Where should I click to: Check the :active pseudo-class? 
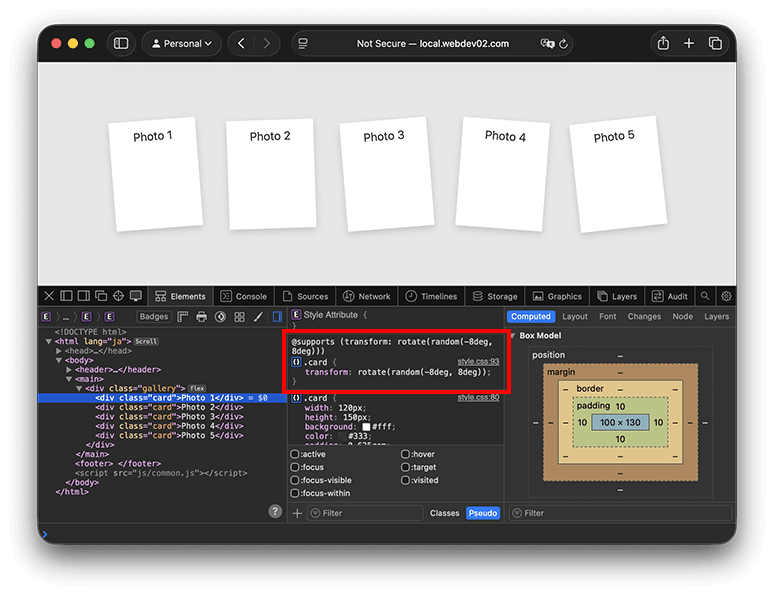click(295, 454)
